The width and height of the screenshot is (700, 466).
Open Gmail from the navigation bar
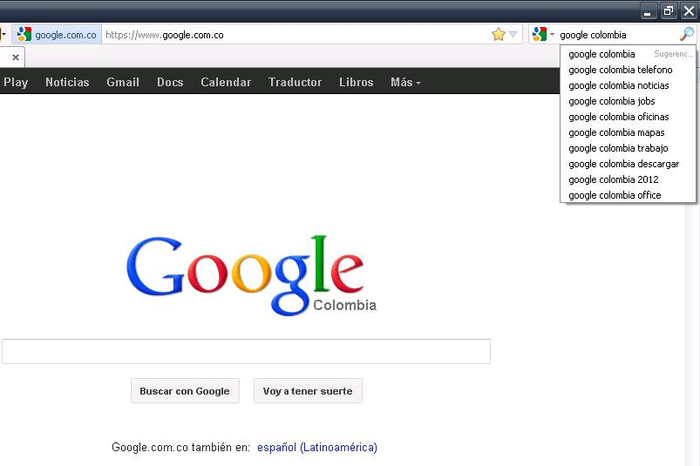click(x=123, y=82)
